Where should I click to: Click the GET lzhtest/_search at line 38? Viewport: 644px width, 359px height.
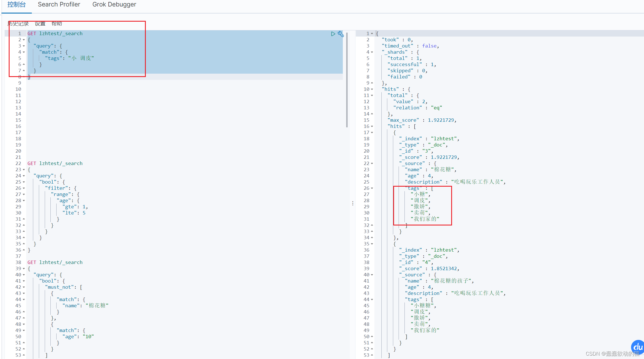55,262
